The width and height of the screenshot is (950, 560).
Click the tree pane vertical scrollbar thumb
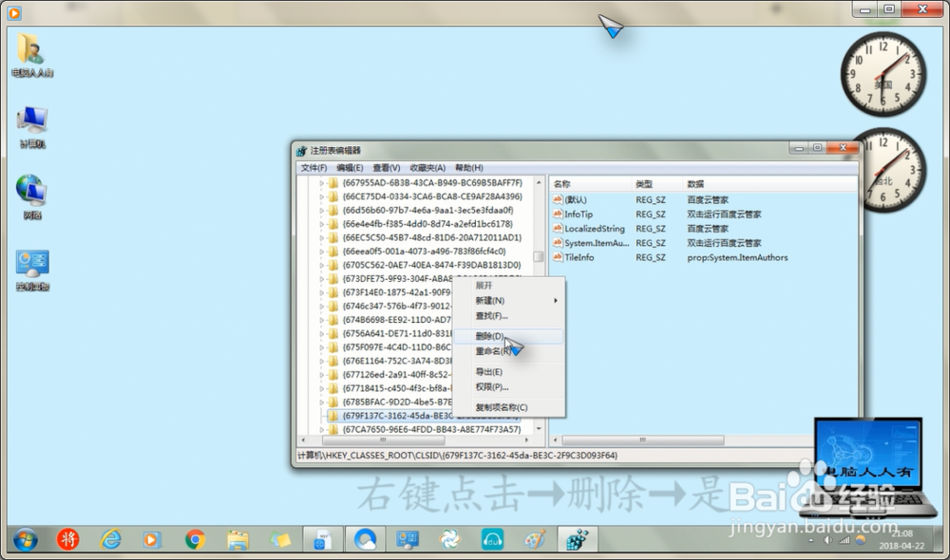[x=538, y=256]
